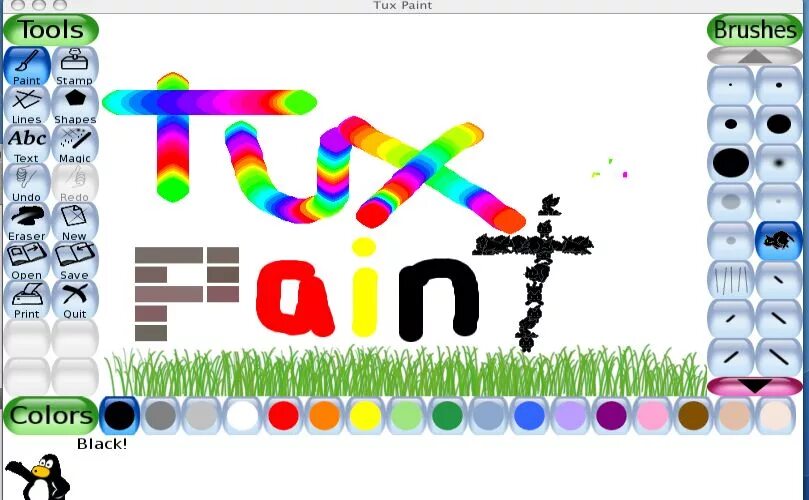The image size is (809, 500).
Task: Click the black letter n on canvas
Action: pyautogui.click(x=439, y=300)
